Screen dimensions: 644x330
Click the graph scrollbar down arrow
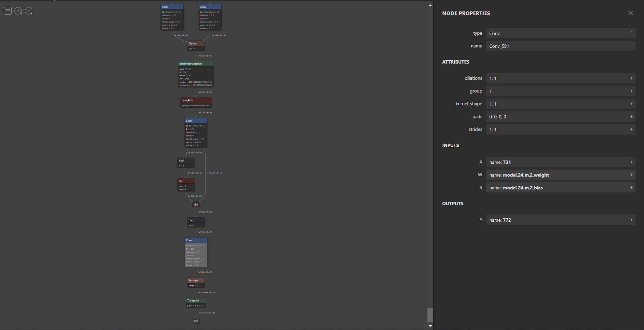[x=430, y=326]
